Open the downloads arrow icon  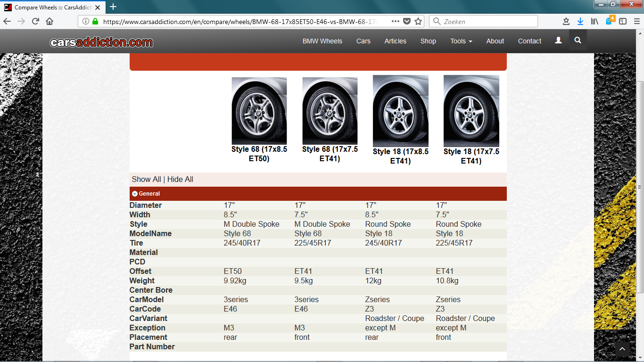[x=580, y=21]
